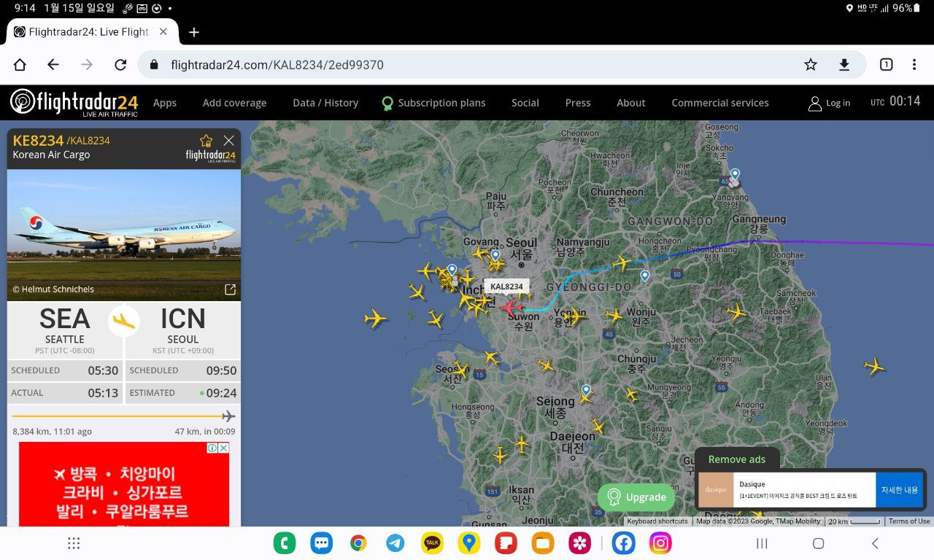Open Data / History menu
The image size is (934, 560).
[x=325, y=103]
